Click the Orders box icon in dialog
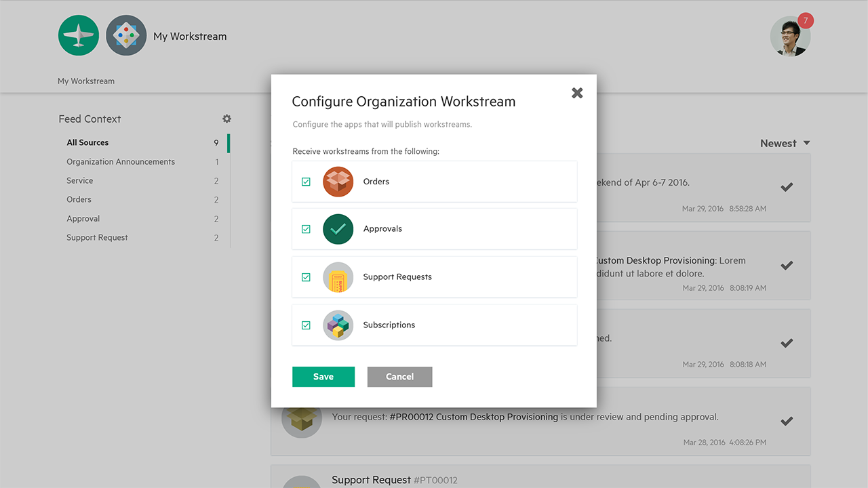868x488 pixels. 338,182
